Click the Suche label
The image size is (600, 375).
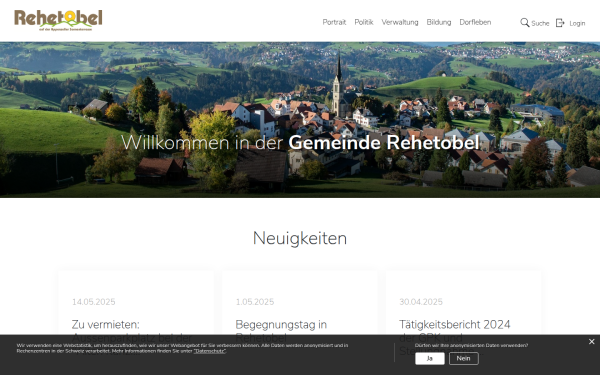pos(540,23)
